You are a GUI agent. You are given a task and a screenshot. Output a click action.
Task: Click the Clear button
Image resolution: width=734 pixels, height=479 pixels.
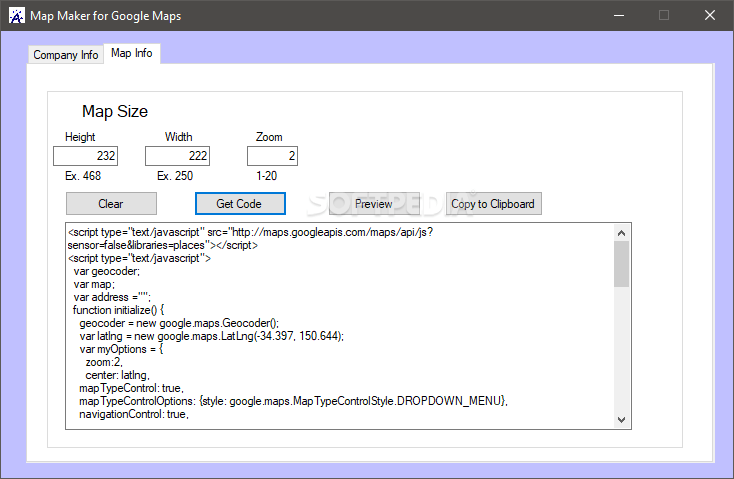[111, 204]
